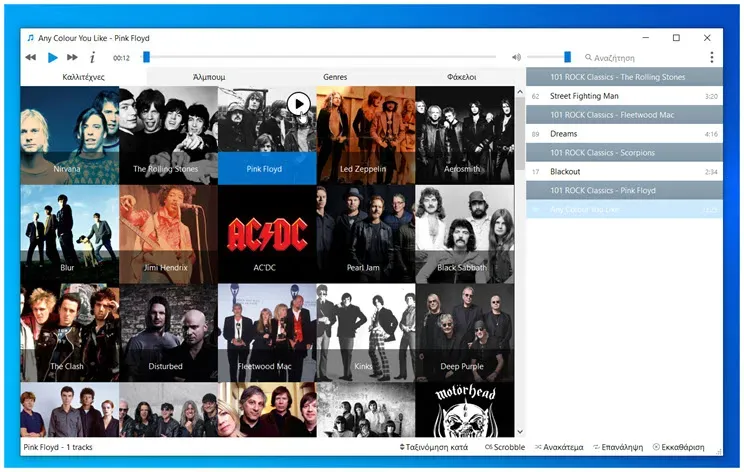Select the track Dreams
The width and height of the screenshot is (744, 472).
click(x=624, y=134)
